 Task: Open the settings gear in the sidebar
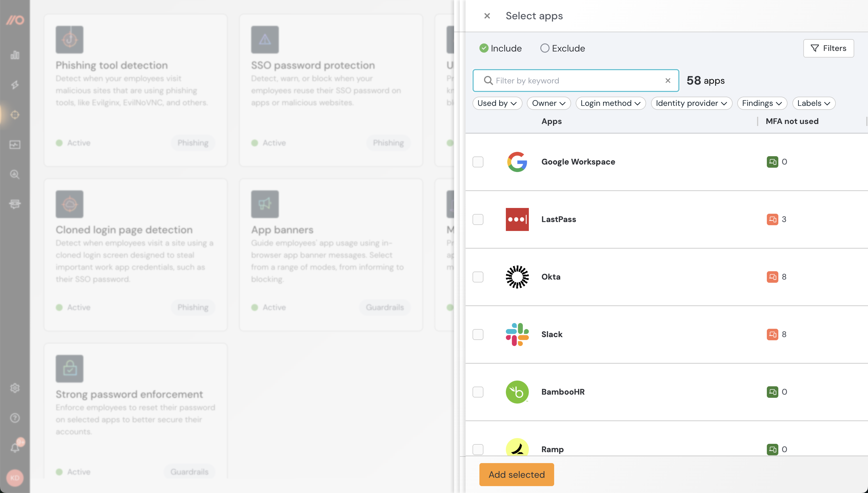pyautogui.click(x=15, y=388)
